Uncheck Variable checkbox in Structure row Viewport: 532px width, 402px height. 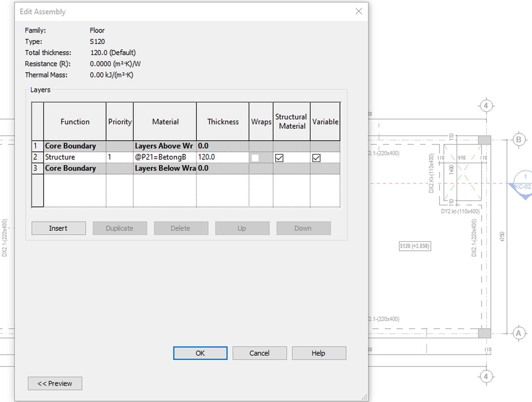[x=316, y=158]
